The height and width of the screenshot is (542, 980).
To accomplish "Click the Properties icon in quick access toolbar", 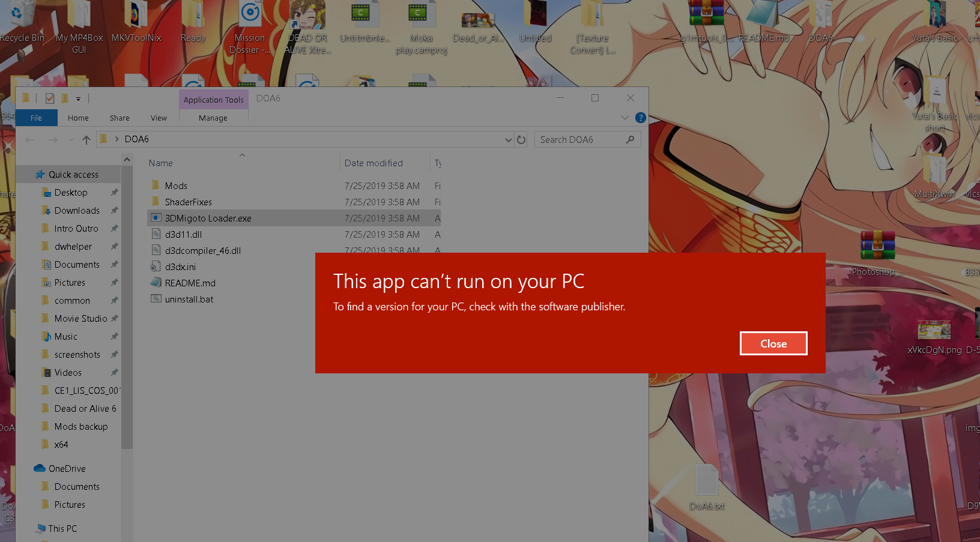I will (50, 98).
